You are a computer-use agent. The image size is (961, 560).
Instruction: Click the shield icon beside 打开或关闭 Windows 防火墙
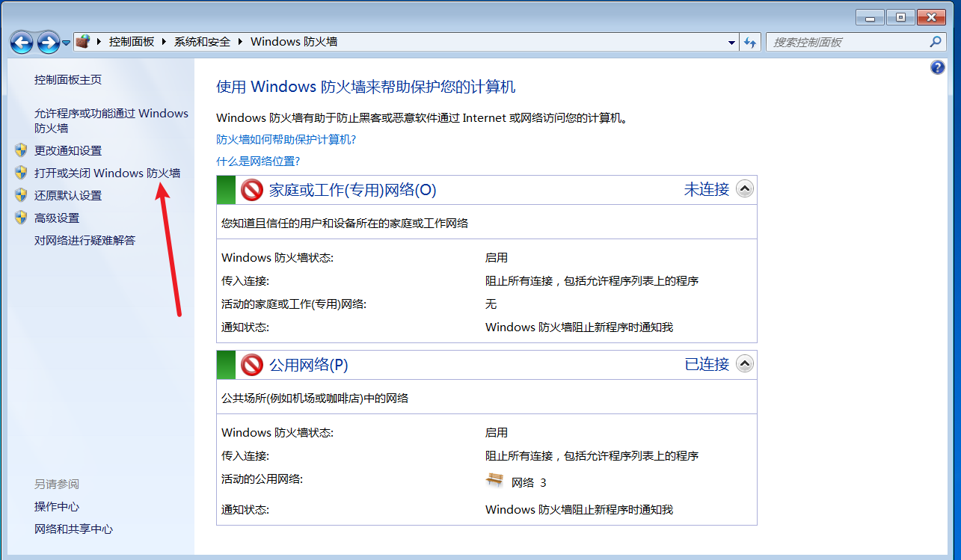[21, 173]
